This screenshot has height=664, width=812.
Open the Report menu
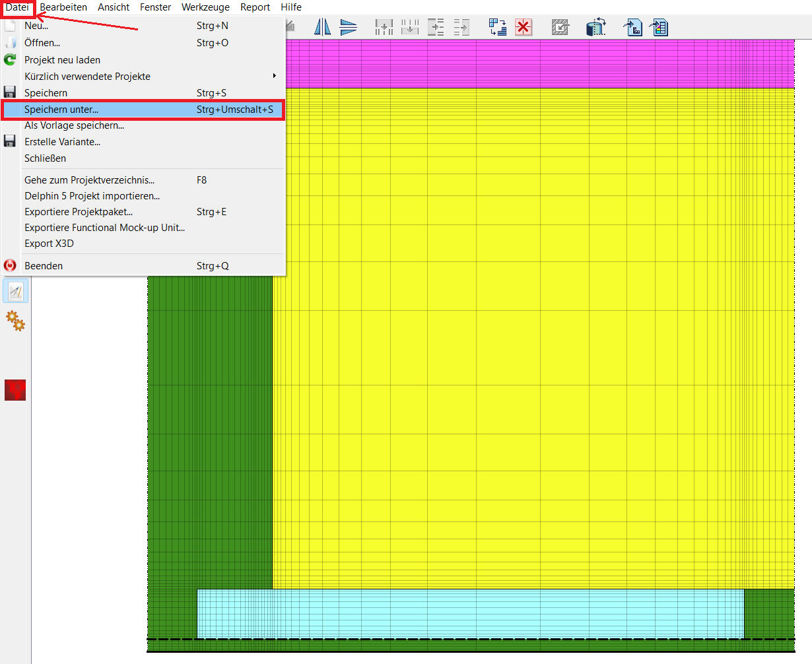pyautogui.click(x=255, y=7)
